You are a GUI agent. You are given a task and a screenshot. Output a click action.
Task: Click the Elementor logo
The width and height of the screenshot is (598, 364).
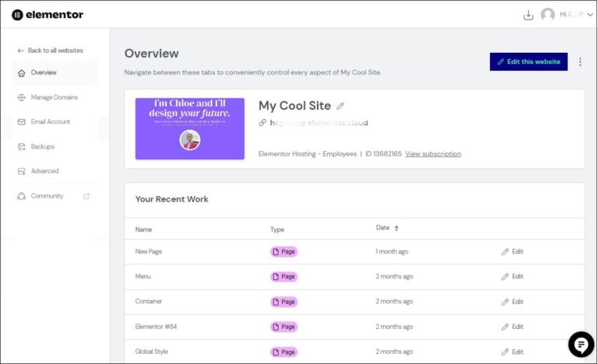[47, 15]
